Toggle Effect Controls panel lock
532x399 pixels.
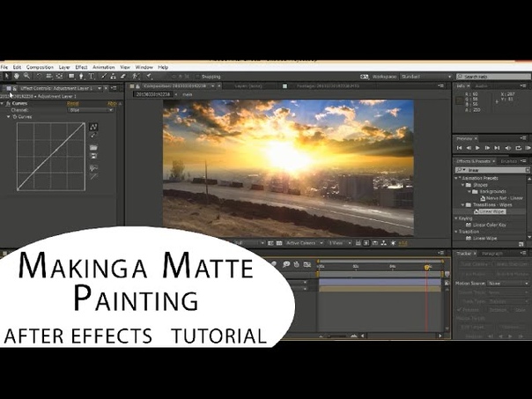[x=14, y=89]
